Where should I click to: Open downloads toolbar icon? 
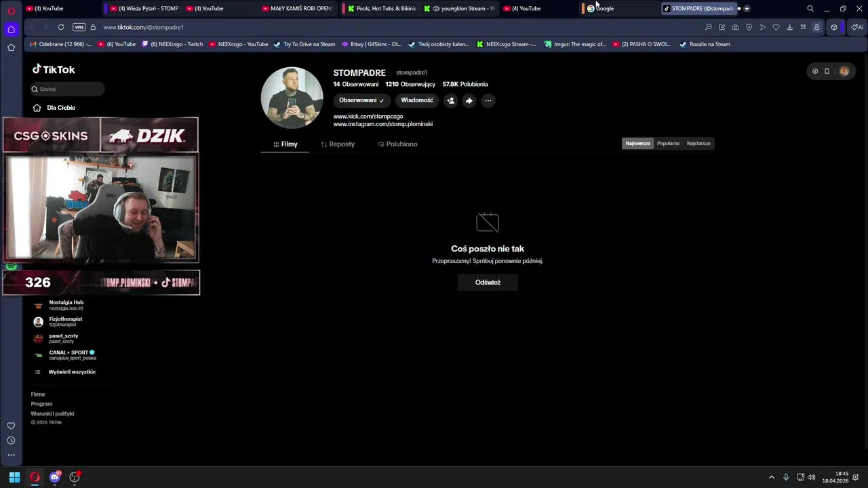coord(789,27)
